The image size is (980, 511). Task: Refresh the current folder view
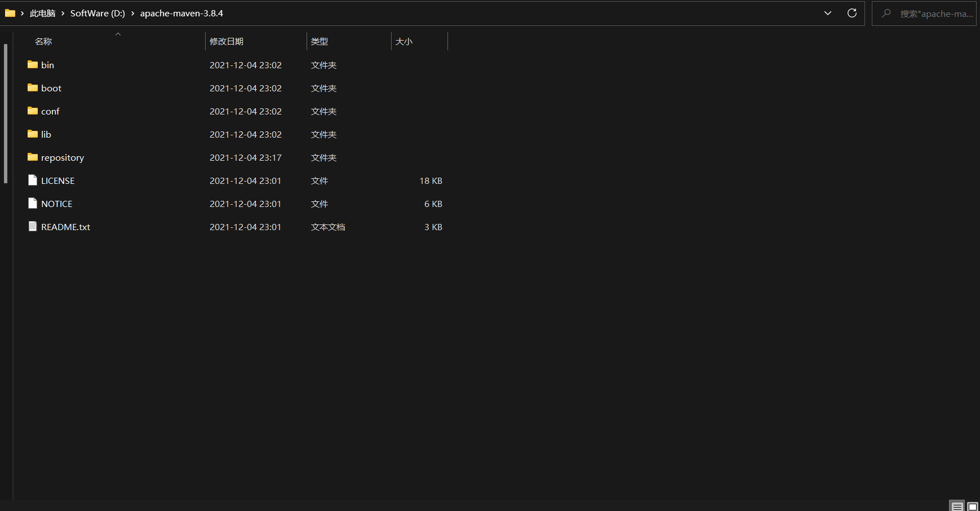coord(852,13)
